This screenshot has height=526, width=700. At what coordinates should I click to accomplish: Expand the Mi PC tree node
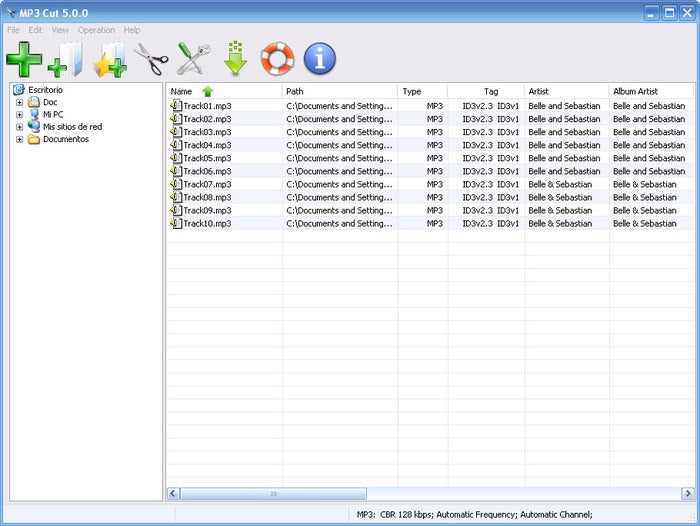pos(19,114)
